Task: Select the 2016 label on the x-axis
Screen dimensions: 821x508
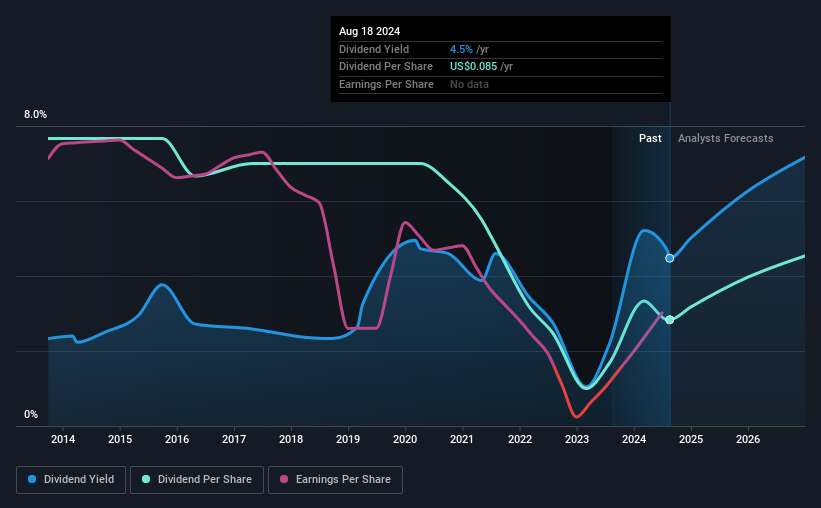Action: coord(177,439)
